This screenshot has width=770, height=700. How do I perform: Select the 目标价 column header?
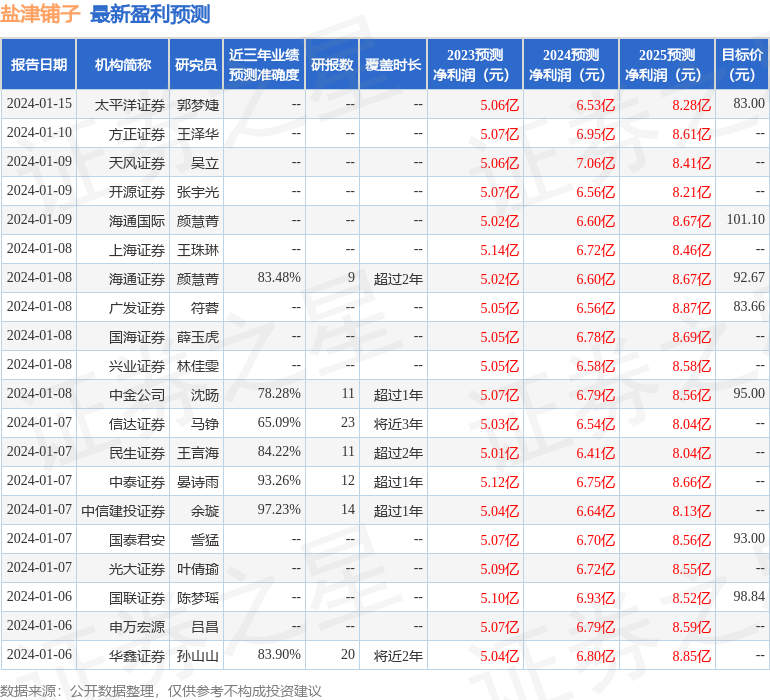(x=742, y=65)
